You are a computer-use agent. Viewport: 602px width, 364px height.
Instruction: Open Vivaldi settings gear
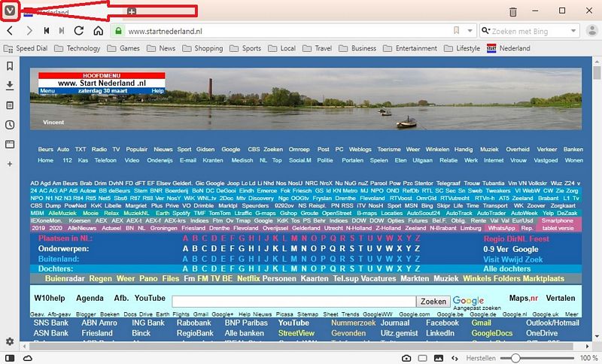click(x=10, y=341)
